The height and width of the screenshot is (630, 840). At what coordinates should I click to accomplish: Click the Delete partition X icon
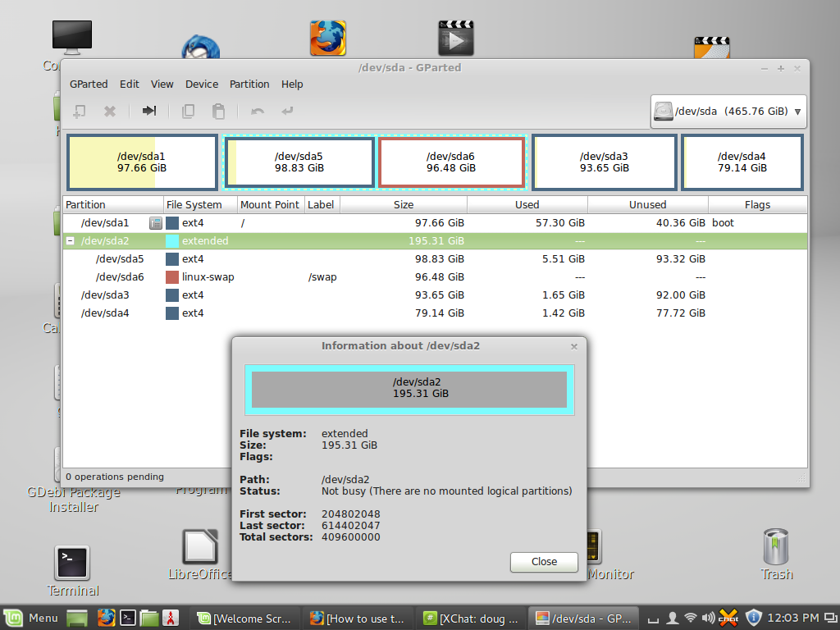pyautogui.click(x=110, y=112)
